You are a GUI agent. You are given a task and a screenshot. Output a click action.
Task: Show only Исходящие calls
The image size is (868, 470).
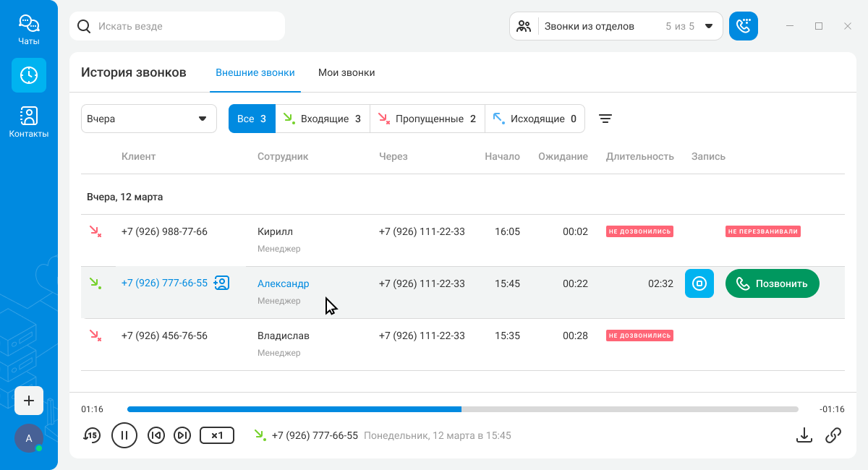[535, 119]
